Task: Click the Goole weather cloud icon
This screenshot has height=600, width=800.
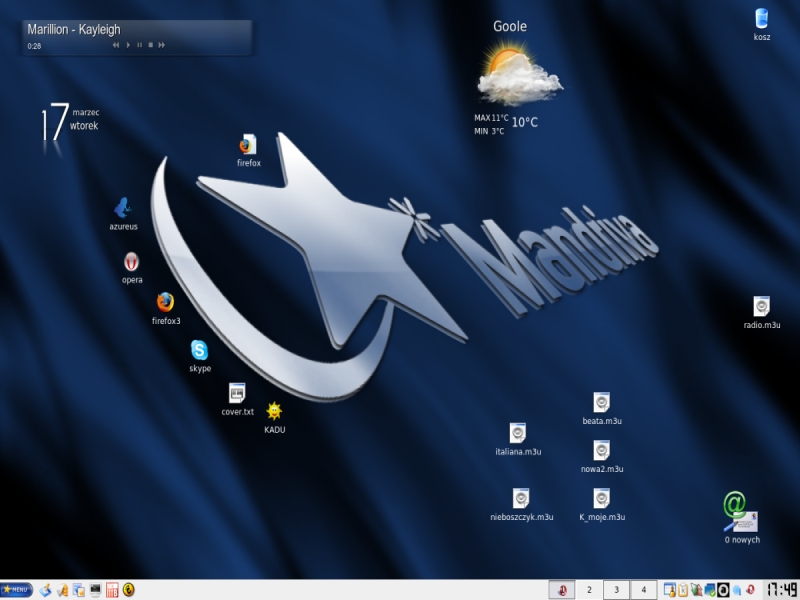Action: coord(519,74)
